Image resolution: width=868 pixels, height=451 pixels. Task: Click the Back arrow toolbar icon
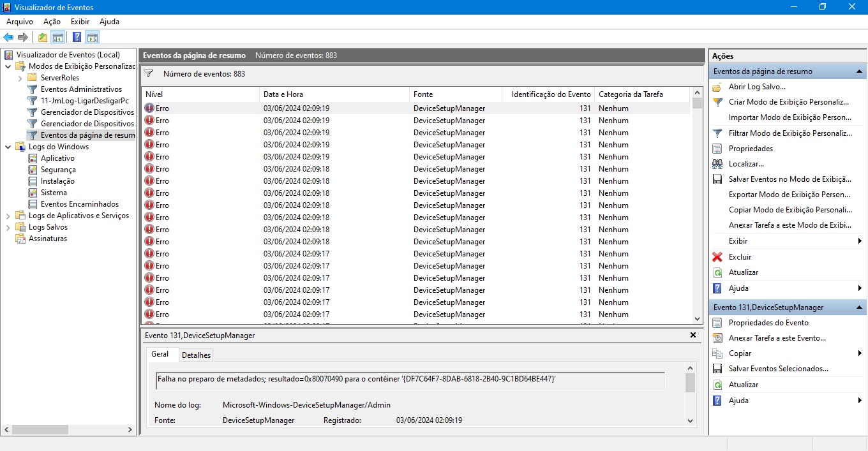tap(8, 37)
